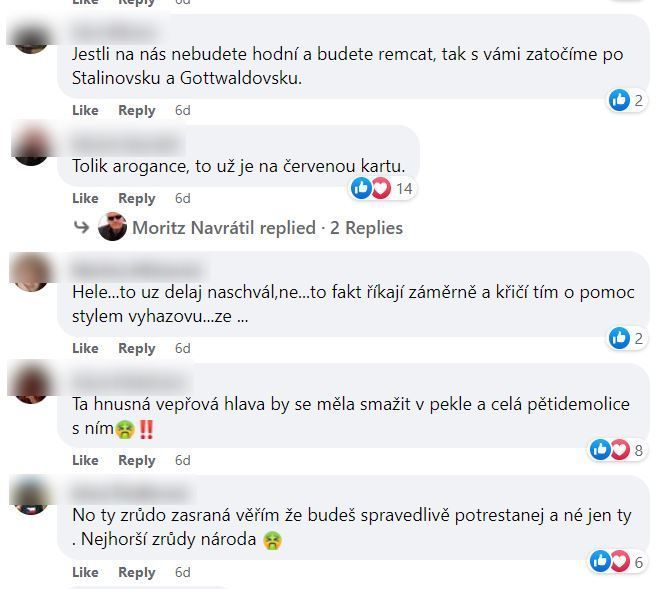
Task: Click heart reaction with 6 count
Action: [x=620, y=562]
